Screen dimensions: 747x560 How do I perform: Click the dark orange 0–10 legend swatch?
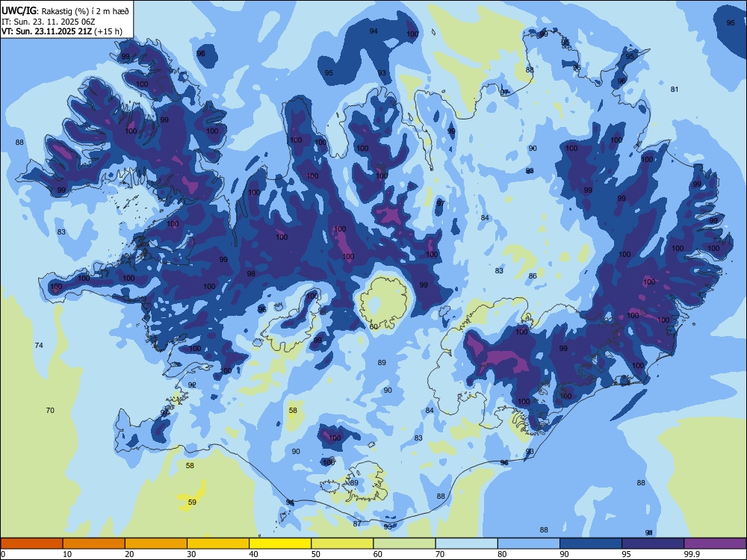(31, 544)
